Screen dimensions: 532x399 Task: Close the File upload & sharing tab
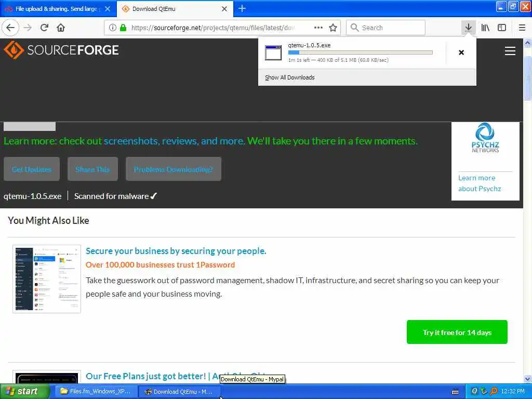coord(108,9)
